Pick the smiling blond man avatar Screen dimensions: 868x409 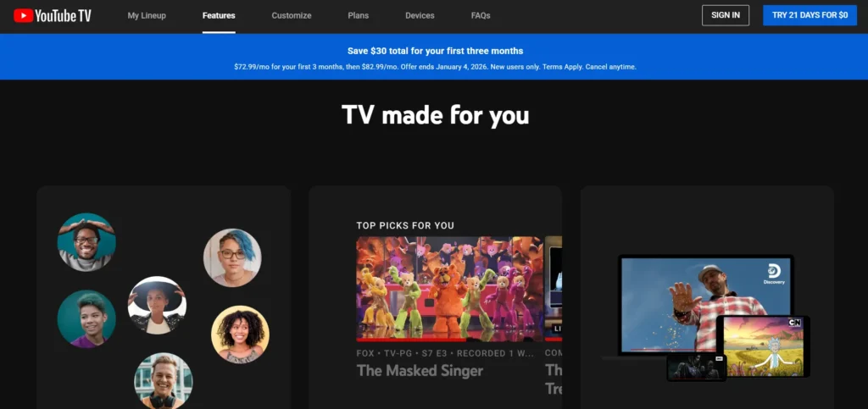coord(164,381)
